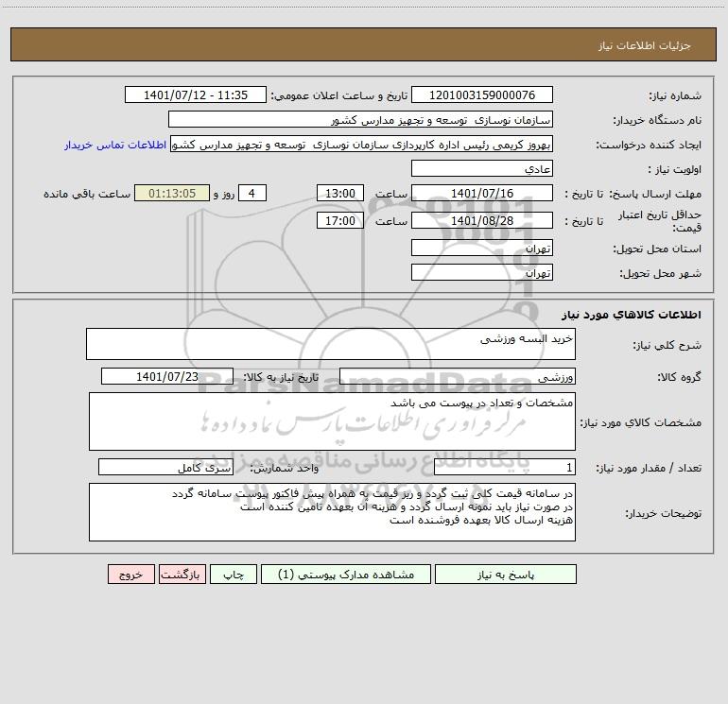The image size is (728, 704).
Task: Click the goods group field ورزشی
Action: [458, 376]
